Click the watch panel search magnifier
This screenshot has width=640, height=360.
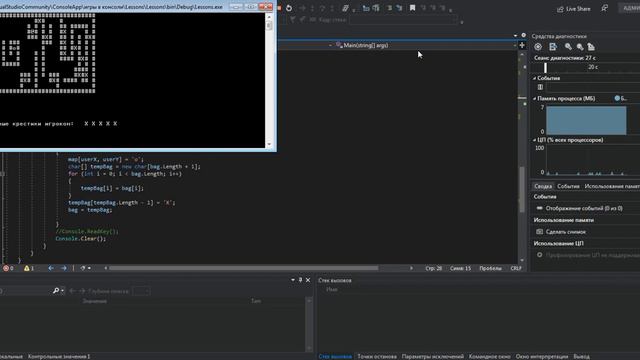click(x=56, y=291)
